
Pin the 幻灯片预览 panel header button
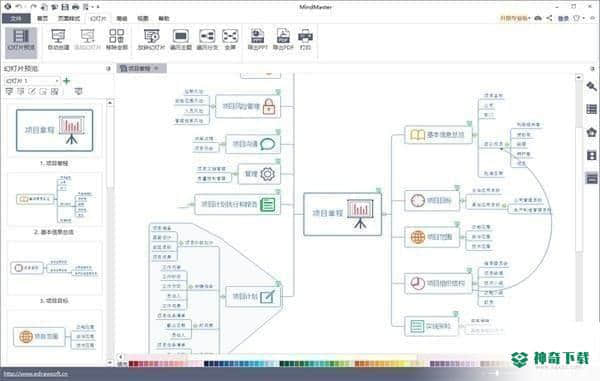108,68
